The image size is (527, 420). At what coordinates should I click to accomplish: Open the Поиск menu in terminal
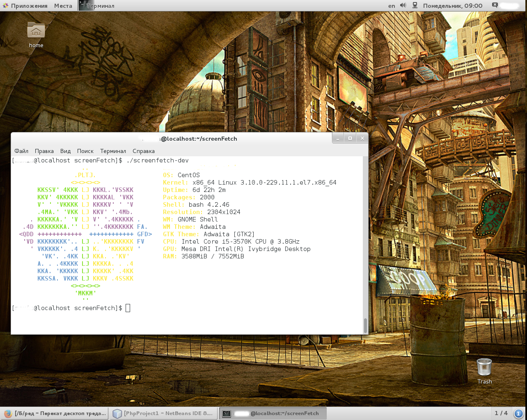pyautogui.click(x=85, y=151)
